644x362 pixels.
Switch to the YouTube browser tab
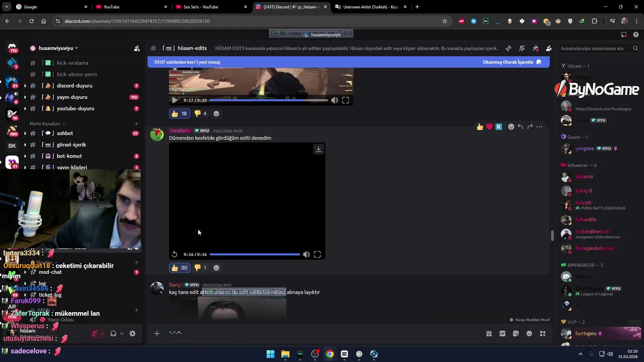(132, 7)
